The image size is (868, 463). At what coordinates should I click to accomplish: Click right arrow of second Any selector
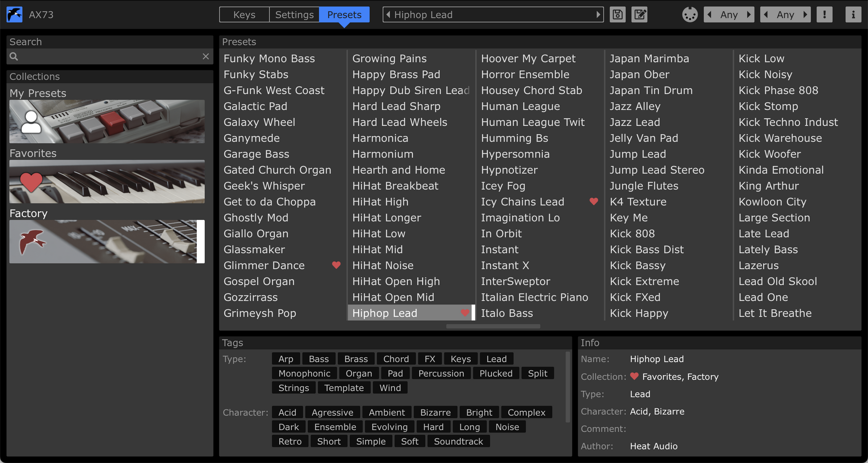805,15
